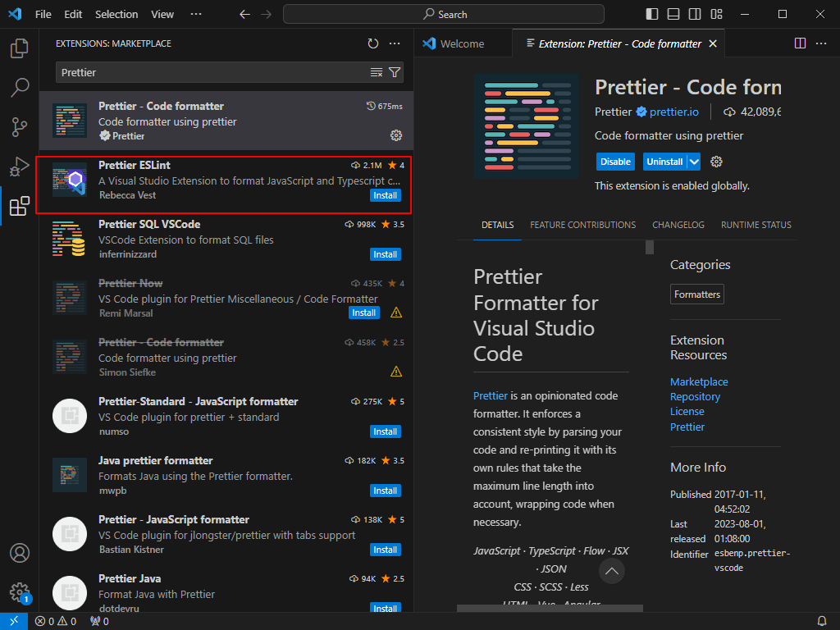
Task: Open the Source Control view
Action: point(20,127)
